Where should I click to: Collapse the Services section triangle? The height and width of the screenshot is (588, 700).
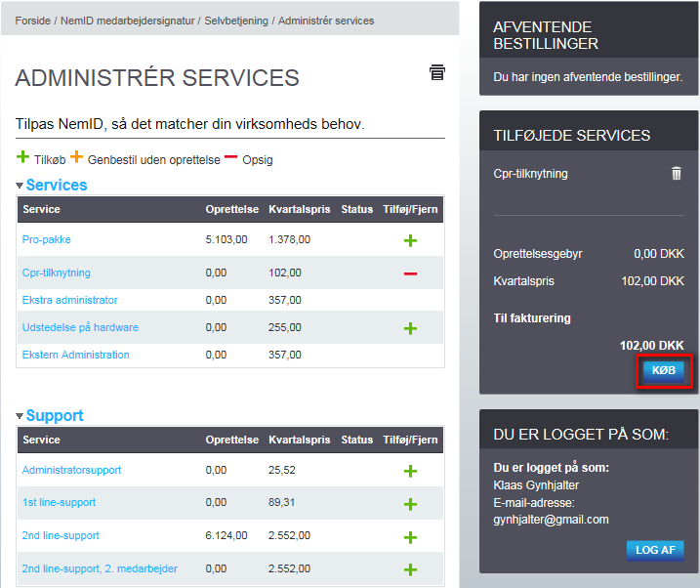(x=20, y=186)
